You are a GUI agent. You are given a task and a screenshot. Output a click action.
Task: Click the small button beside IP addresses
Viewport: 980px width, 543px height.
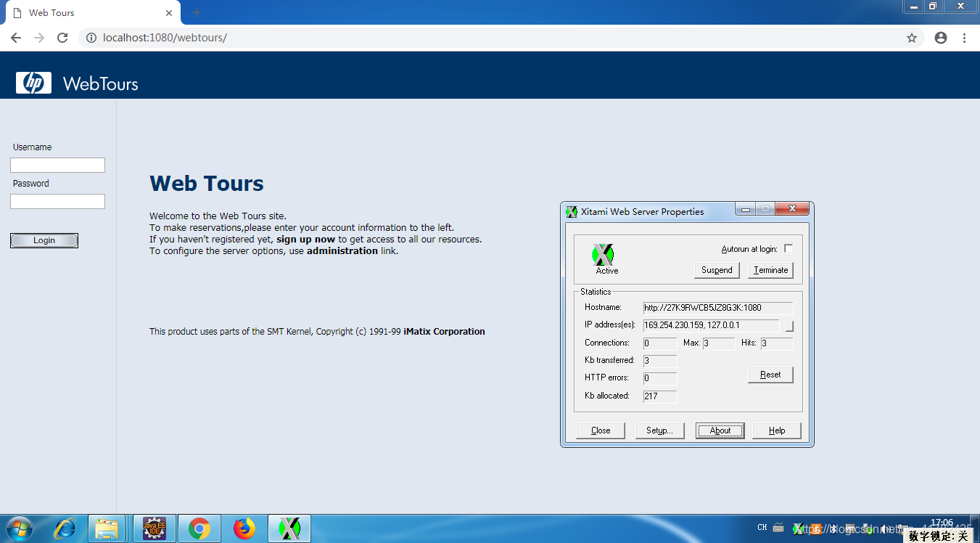[x=789, y=326]
